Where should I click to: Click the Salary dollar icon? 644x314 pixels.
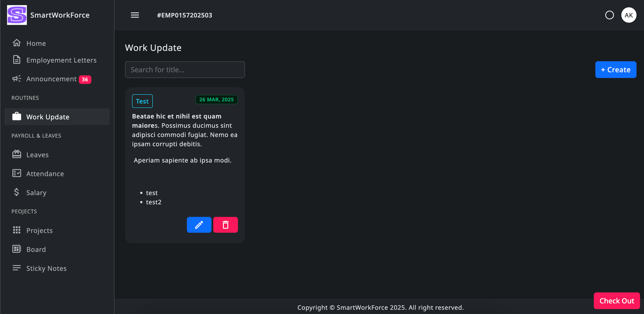click(x=17, y=192)
